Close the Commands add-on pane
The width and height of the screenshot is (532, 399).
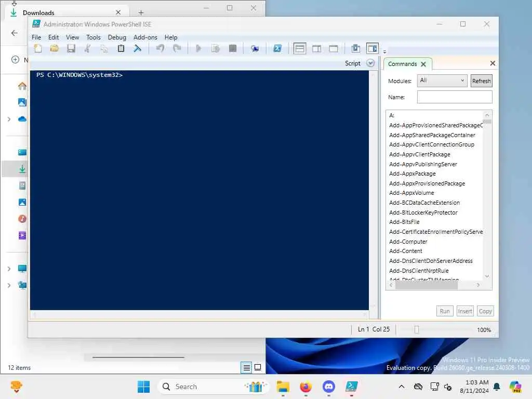point(493,63)
